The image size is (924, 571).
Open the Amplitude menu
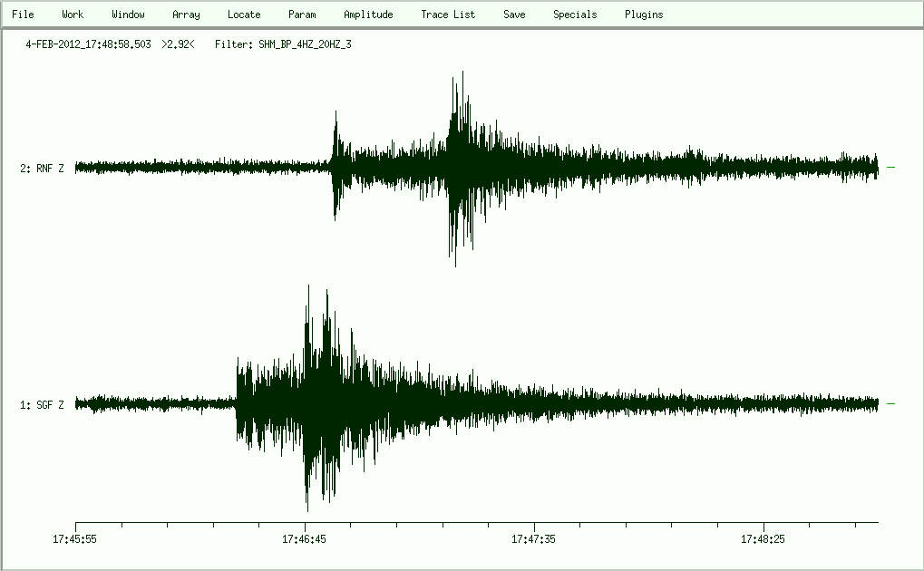pyautogui.click(x=368, y=15)
